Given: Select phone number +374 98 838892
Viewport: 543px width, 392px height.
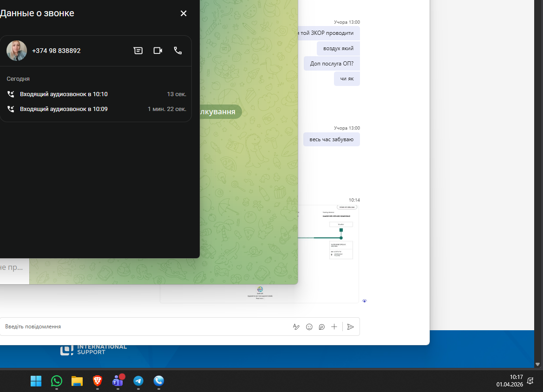Looking at the screenshot, I should click(56, 51).
